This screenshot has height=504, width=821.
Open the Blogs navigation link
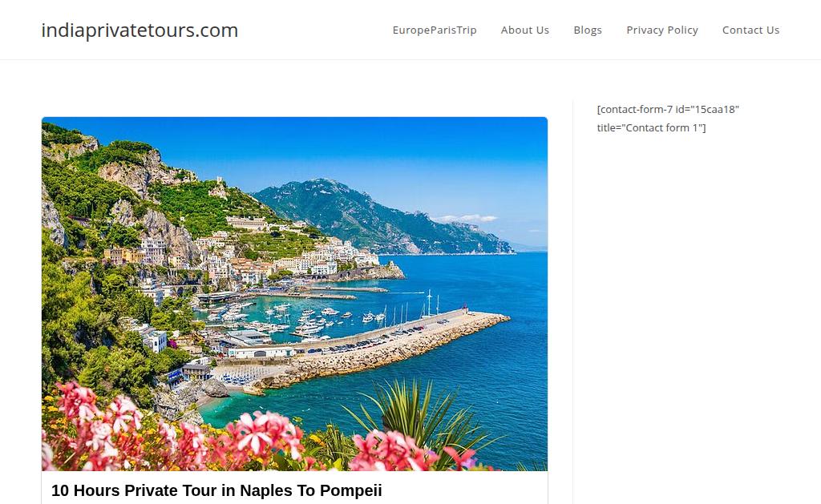click(x=588, y=30)
